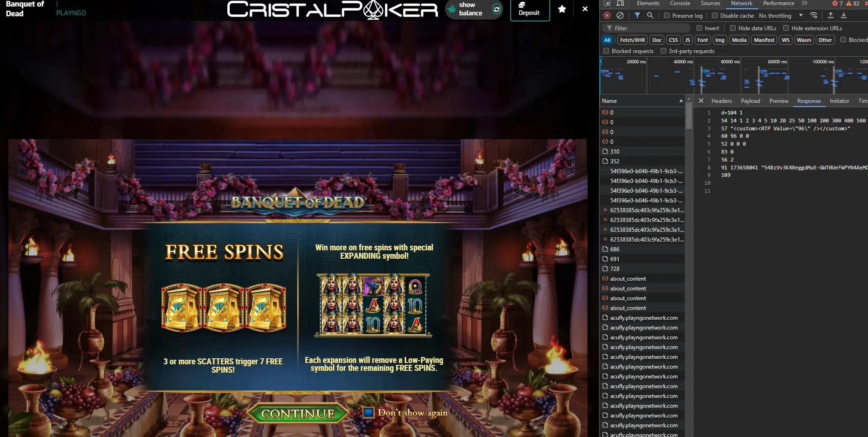
Task: Toggle the device toolbar icon in DevTools
Action: [620, 3]
